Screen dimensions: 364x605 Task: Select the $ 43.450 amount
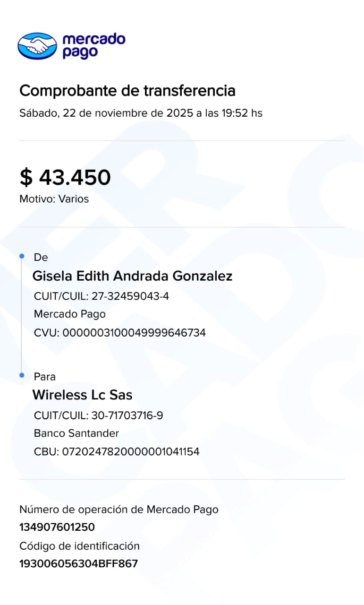tap(65, 177)
